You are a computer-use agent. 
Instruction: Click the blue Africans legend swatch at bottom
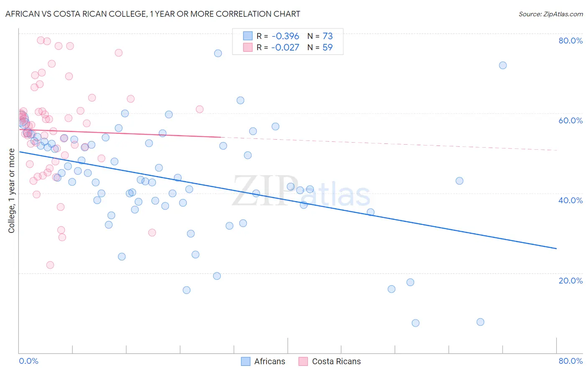(x=245, y=361)
